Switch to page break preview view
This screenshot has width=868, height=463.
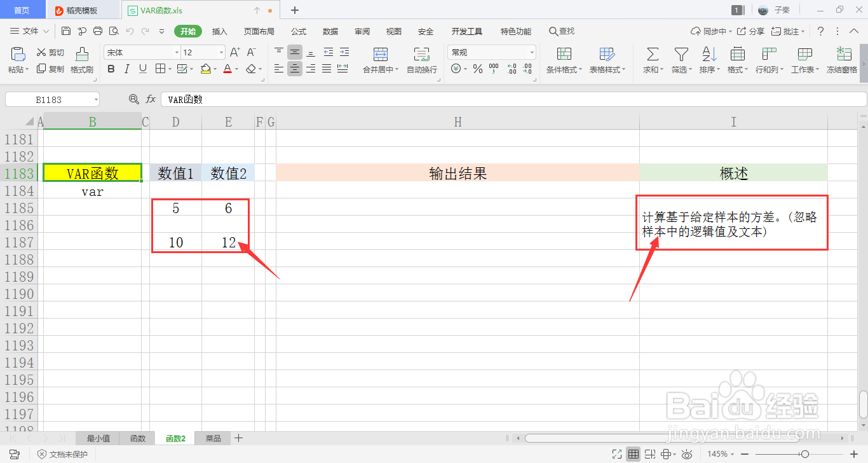tap(650, 454)
